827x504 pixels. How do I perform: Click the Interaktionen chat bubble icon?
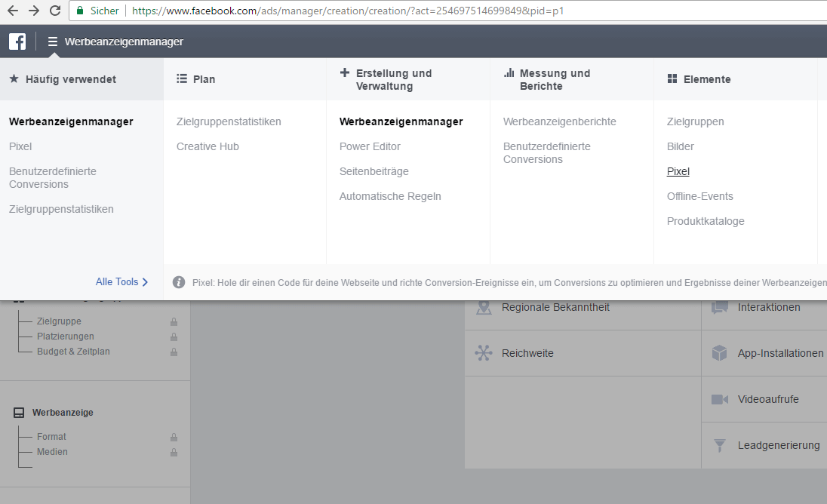tap(719, 307)
